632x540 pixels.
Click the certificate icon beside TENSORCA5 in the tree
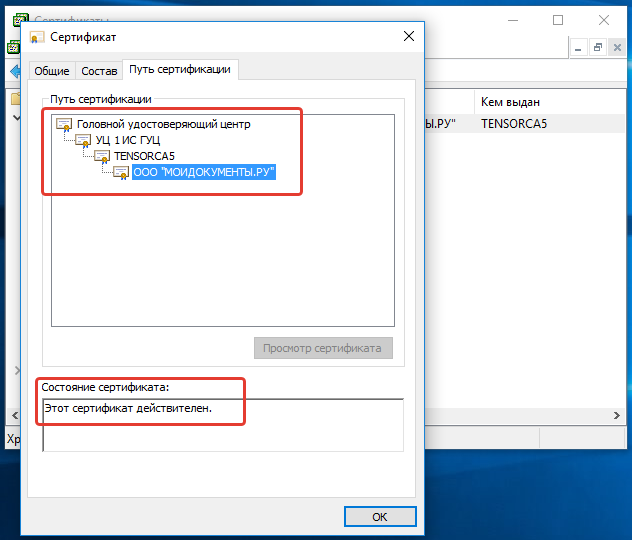pyautogui.click(x=102, y=156)
